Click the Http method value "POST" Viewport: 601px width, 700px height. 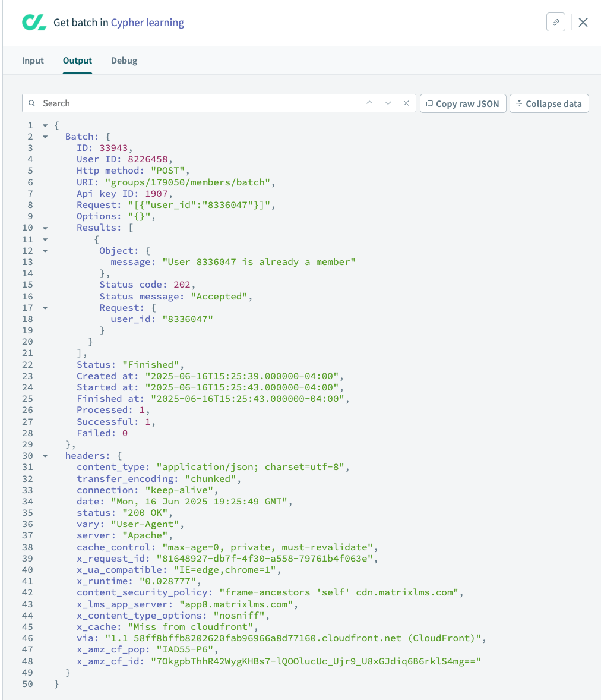tap(168, 171)
